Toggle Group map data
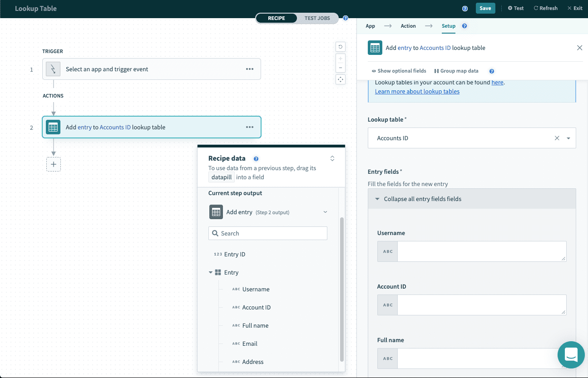The image size is (588, 378). [x=457, y=71]
